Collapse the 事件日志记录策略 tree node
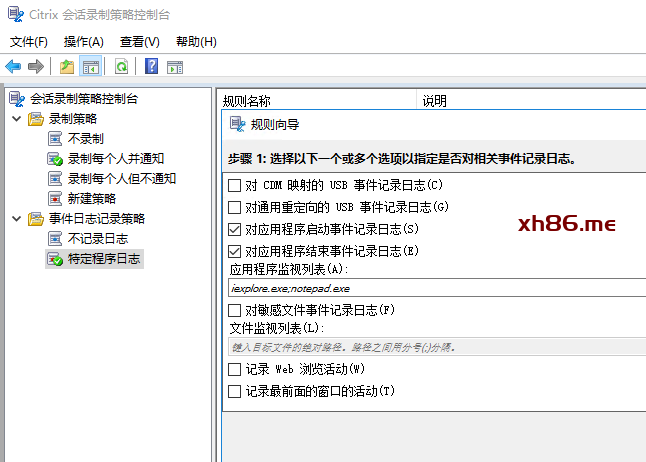This screenshot has height=462, width=646. coord(16,219)
